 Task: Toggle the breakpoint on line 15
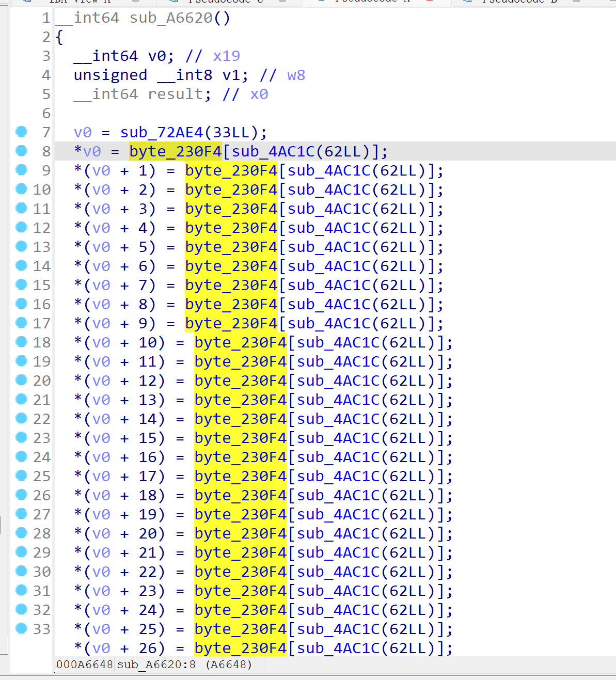[21, 284]
